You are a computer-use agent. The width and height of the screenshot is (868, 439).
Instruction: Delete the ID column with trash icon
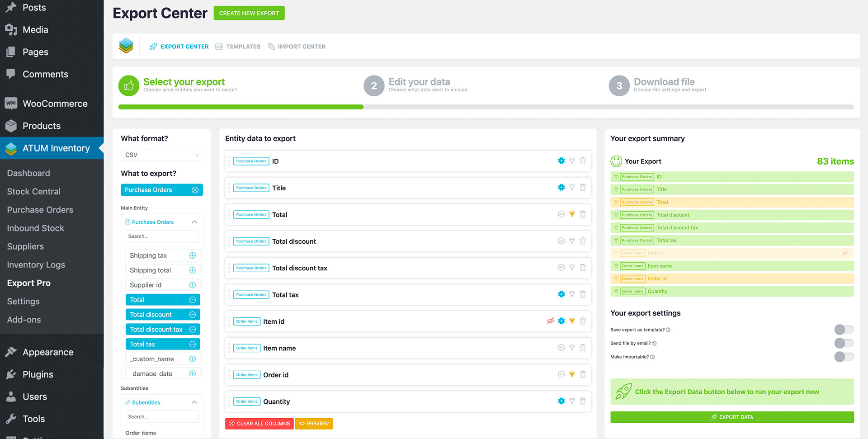click(x=583, y=160)
